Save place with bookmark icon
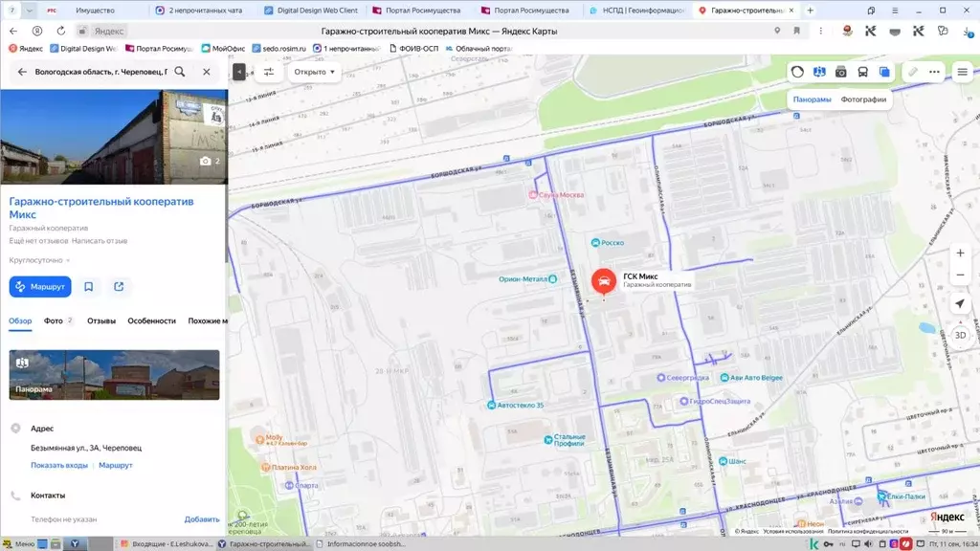980x551 pixels. click(x=89, y=287)
